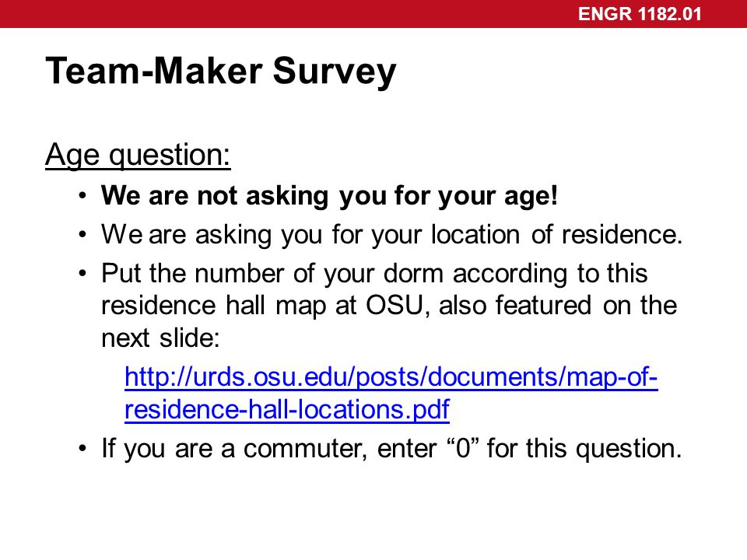Viewport: 747px width, 560px height.
Task: Click the 'also featured on the' phrase
Action: (x=558, y=305)
